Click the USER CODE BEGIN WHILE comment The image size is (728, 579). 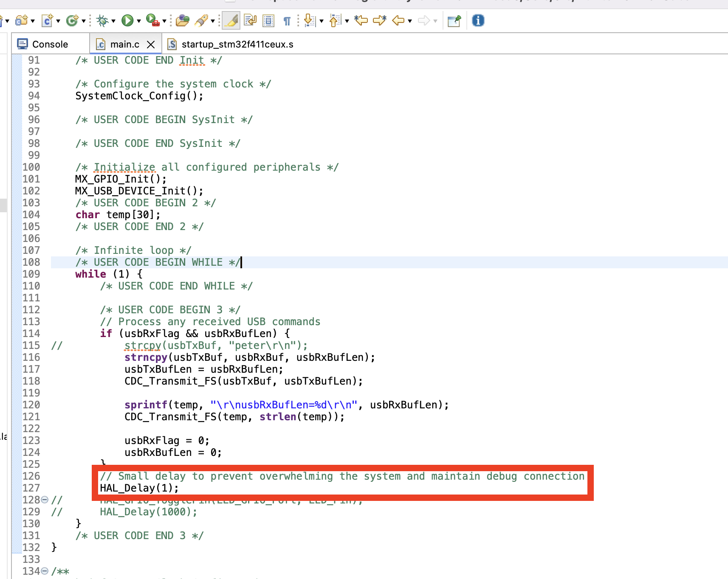click(x=158, y=262)
